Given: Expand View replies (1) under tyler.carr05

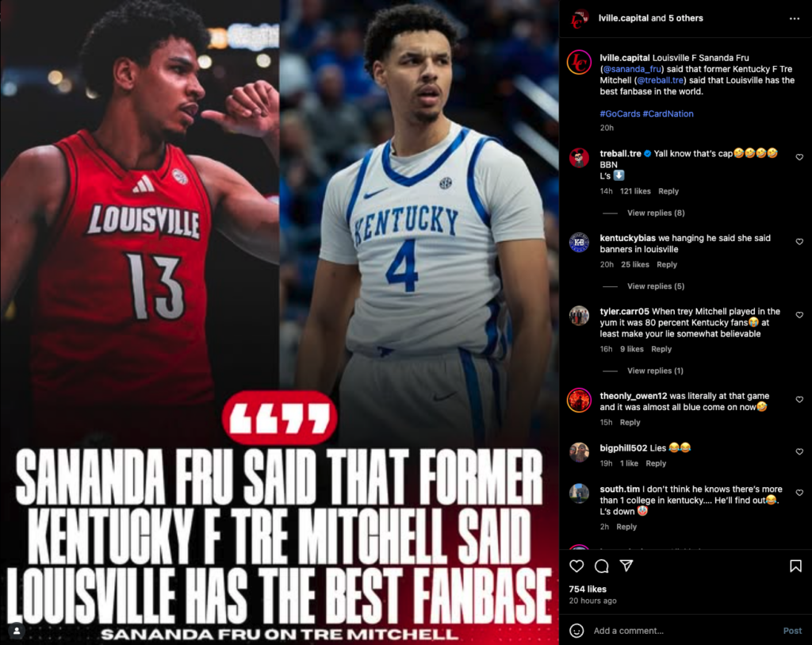Looking at the screenshot, I should [655, 370].
